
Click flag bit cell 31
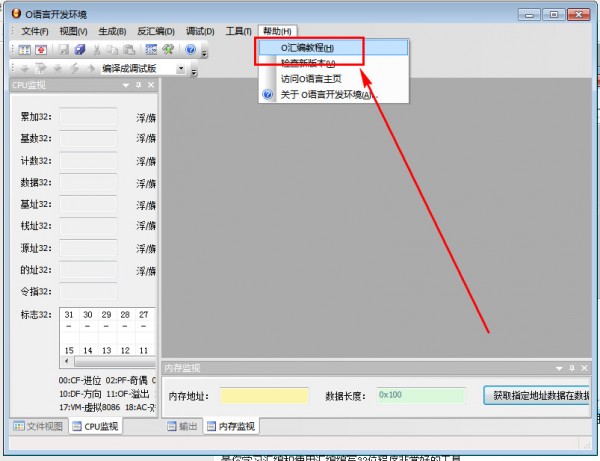point(69,314)
